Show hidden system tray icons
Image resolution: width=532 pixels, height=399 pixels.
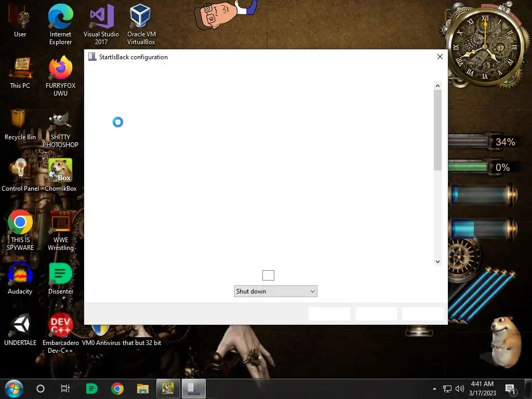(434, 389)
